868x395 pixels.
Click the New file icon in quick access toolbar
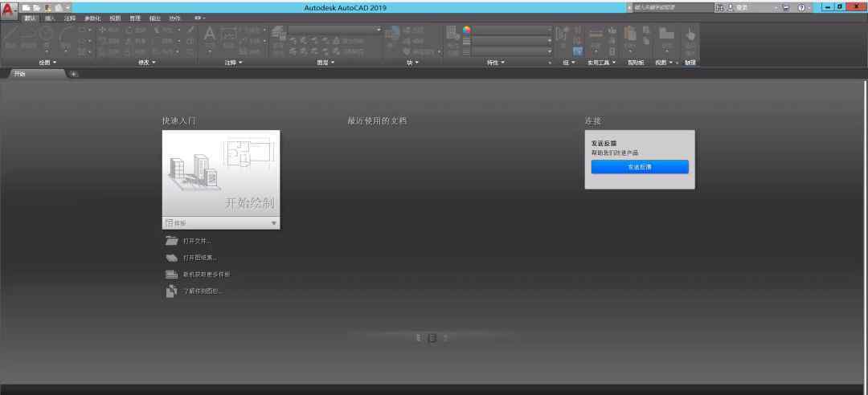click(26, 8)
